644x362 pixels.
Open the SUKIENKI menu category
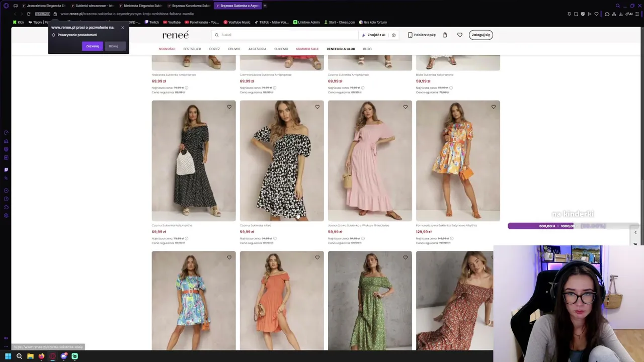point(281,49)
